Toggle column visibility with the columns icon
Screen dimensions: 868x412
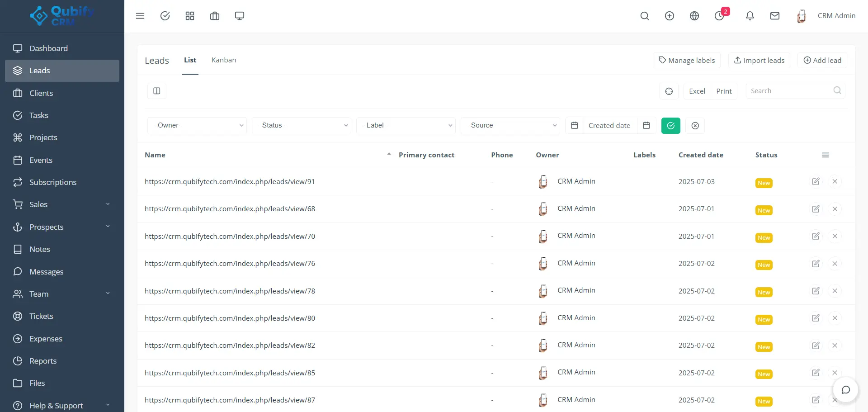(x=157, y=91)
